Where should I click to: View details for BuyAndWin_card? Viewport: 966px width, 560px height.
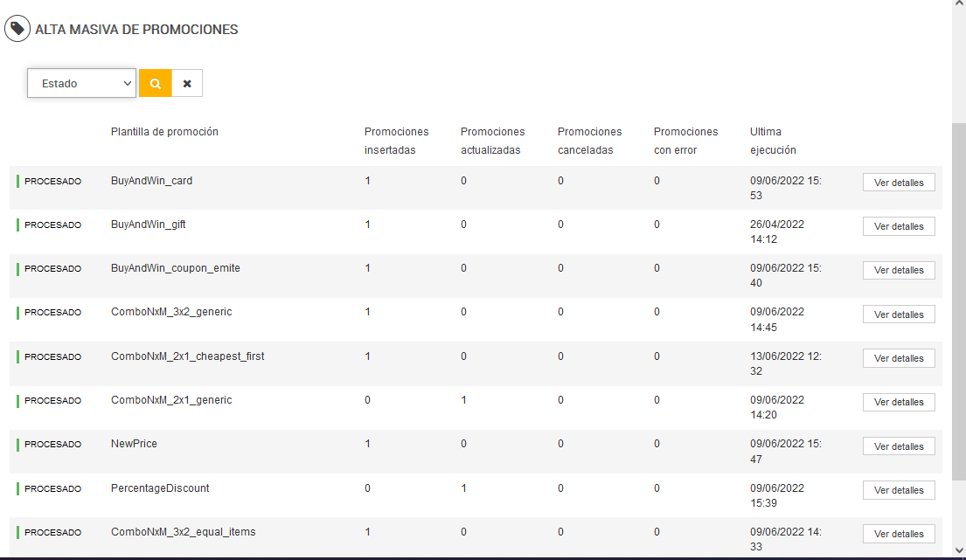pos(899,183)
